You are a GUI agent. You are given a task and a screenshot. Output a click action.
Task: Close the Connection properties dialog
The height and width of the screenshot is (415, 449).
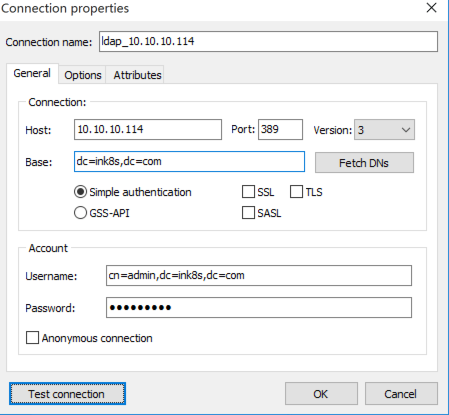click(x=431, y=8)
